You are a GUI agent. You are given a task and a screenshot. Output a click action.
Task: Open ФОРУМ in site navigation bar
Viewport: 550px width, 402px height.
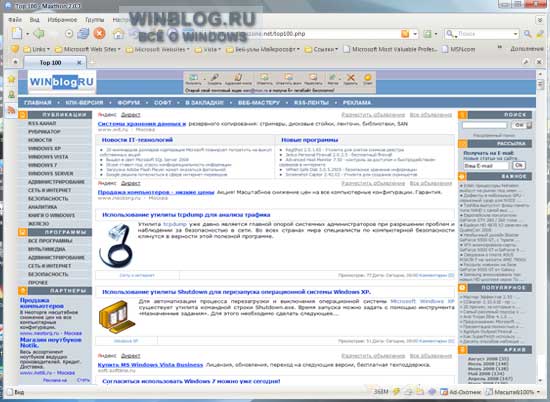128,102
